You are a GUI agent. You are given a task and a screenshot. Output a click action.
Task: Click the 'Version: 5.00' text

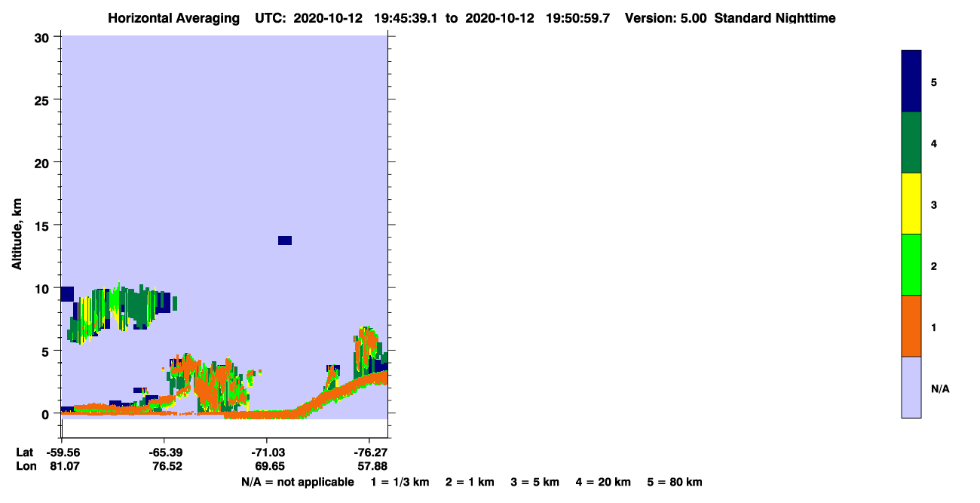pyautogui.click(x=666, y=18)
